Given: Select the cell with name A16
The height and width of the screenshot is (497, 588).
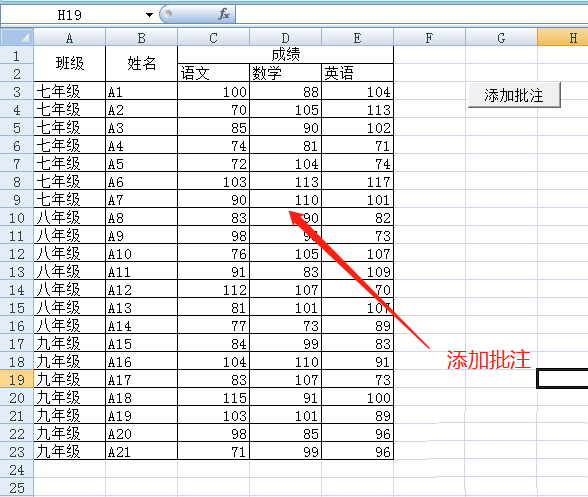Looking at the screenshot, I should click(141, 362).
